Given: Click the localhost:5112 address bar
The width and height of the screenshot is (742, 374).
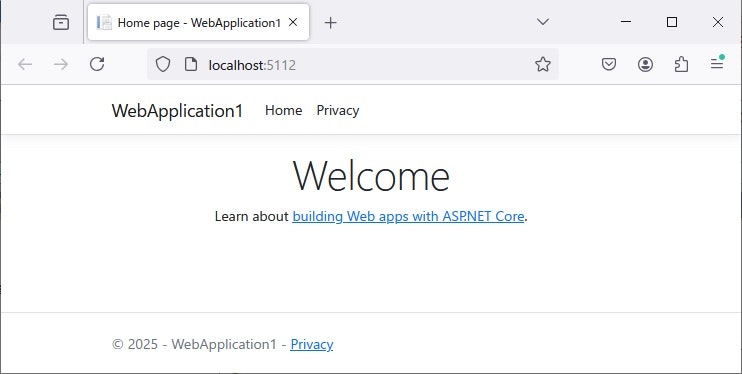Looking at the screenshot, I should tap(353, 64).
